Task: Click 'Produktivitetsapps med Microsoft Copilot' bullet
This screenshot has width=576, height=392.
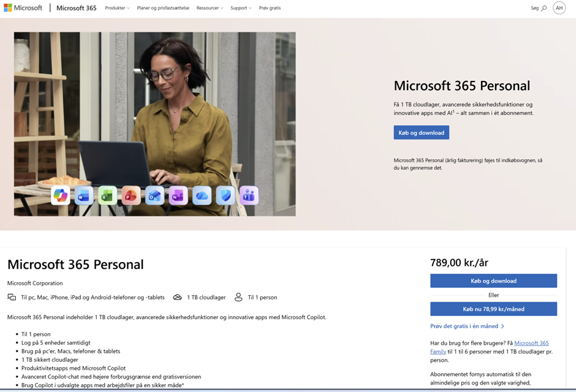Action: [x=74, y=368]
